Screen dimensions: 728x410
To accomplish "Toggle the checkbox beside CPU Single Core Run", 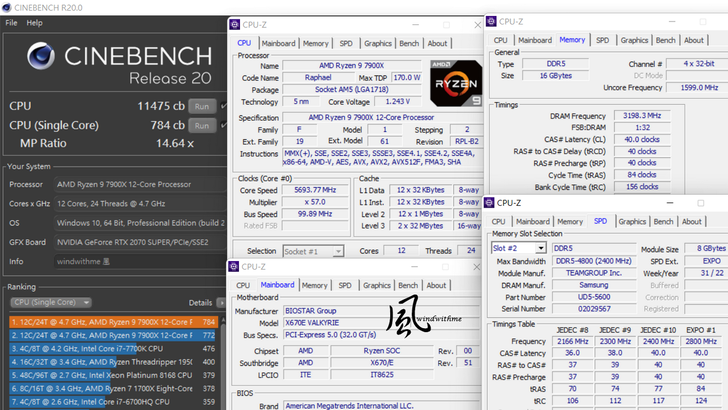I will pos(224,125).
